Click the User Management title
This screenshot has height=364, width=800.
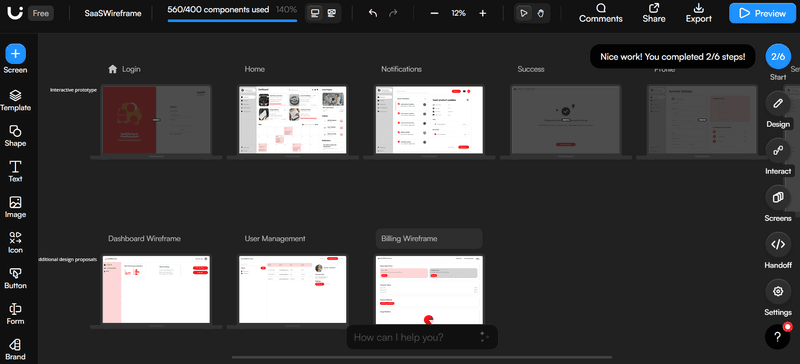click(275, 238)
